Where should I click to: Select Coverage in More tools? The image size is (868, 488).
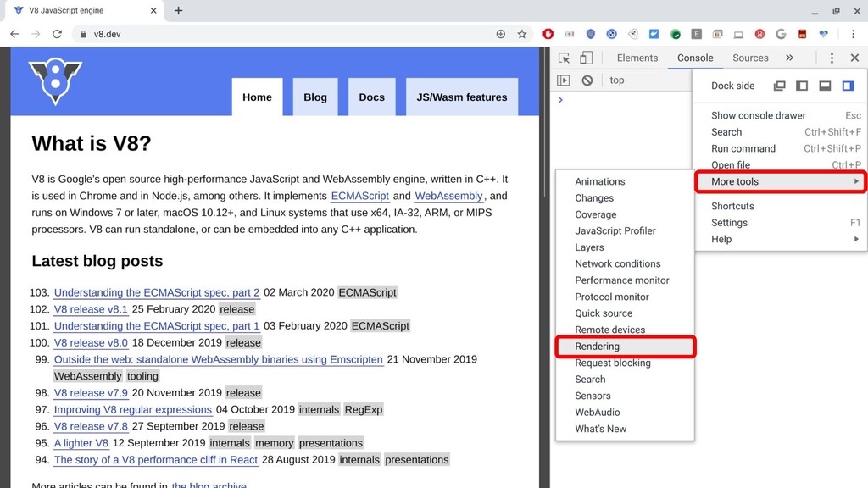pos(625,214)
